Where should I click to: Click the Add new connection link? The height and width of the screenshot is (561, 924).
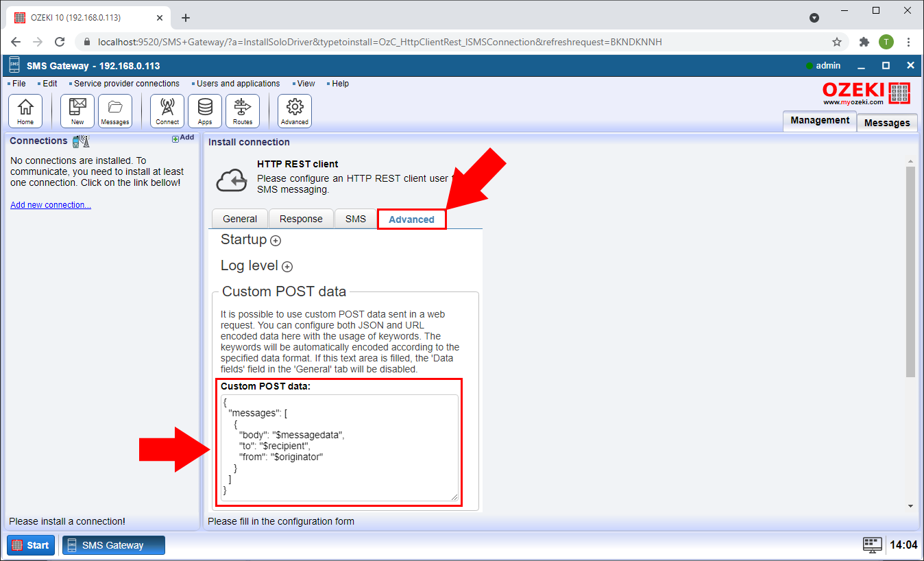point(51,205)
